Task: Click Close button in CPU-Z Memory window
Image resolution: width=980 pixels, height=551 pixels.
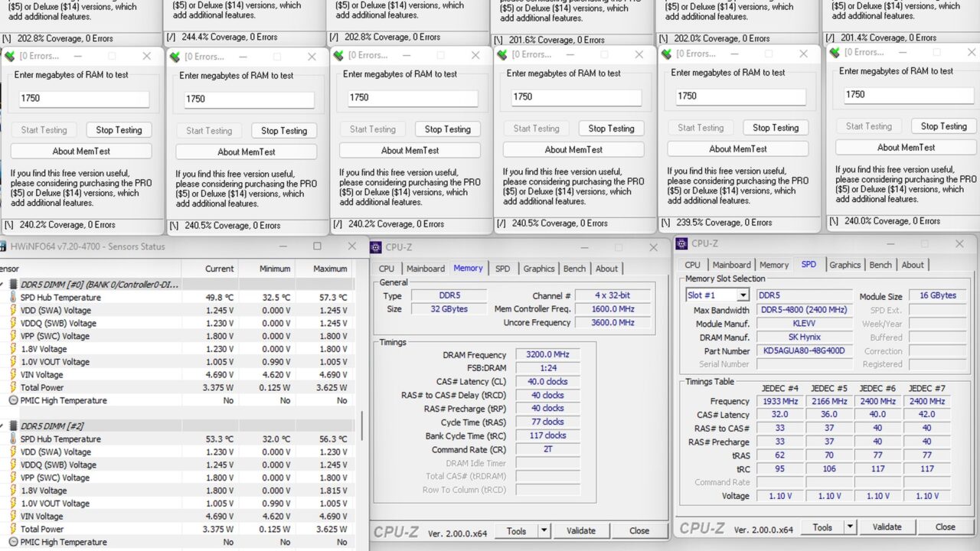Action: click(639, 530)
